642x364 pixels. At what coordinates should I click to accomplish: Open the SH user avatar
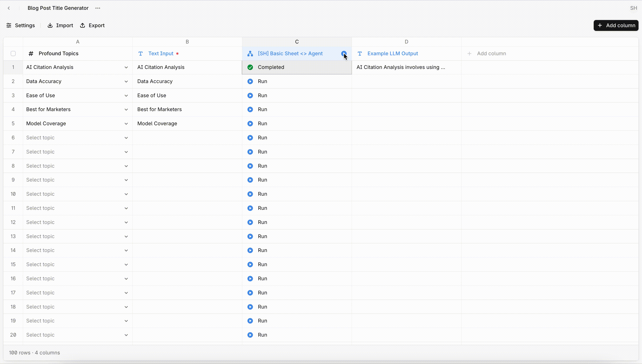click(634, 8)
